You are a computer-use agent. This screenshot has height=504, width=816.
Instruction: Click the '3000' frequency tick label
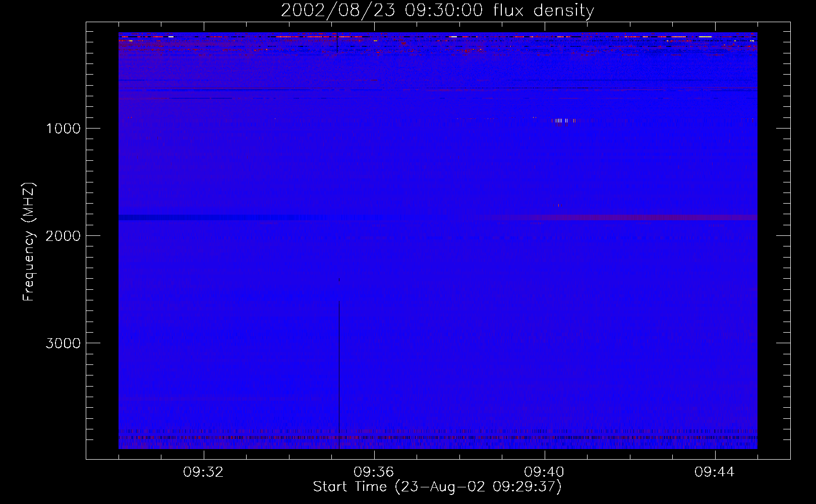(x=63, y=343)
